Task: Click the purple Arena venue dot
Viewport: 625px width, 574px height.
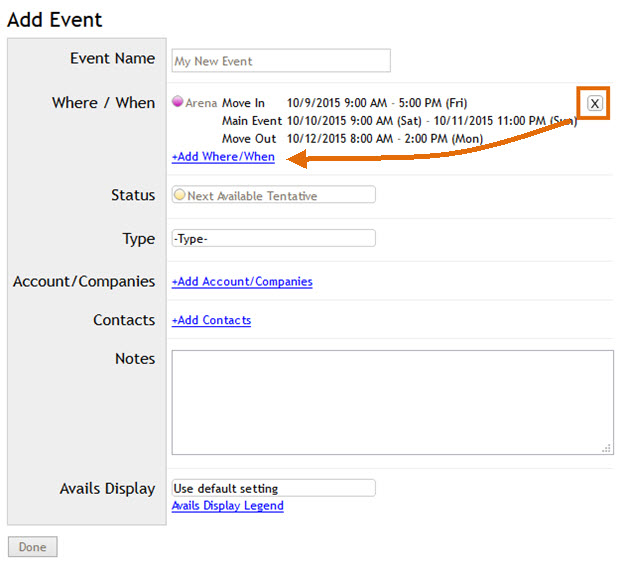Action: pyautogui.click(x=177, y=101)
